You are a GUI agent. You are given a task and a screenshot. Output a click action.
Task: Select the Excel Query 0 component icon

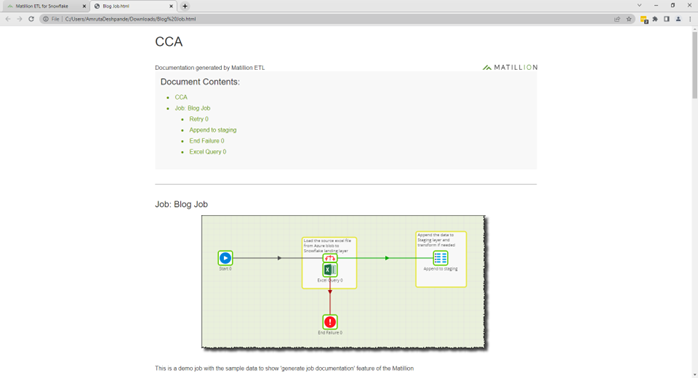(x=330, y=269)
